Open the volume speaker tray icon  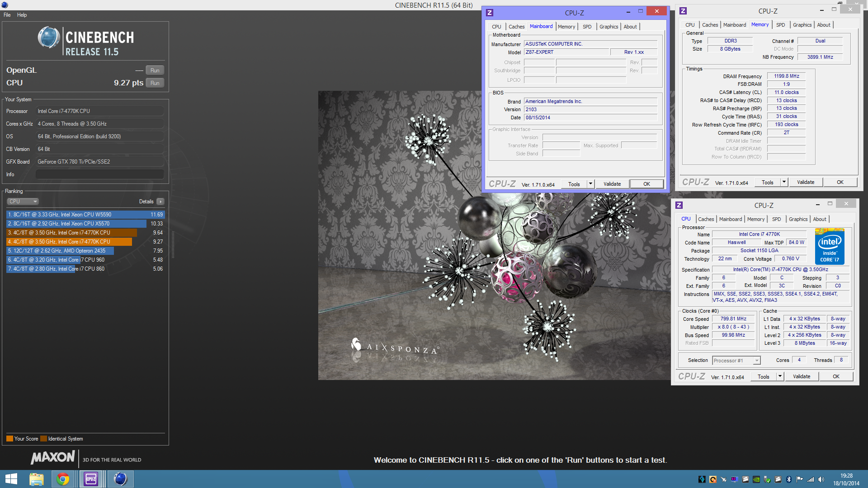coord(821,479)
